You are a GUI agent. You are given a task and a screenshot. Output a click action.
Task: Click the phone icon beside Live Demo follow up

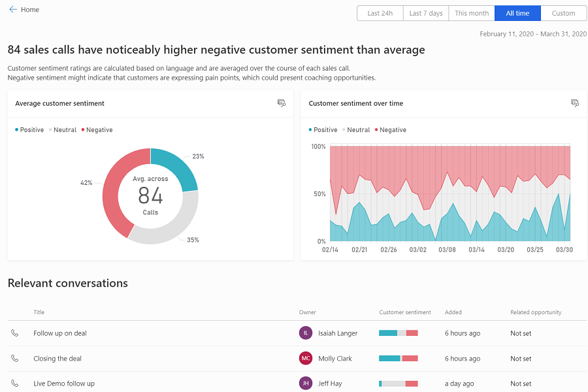(15, 384)
